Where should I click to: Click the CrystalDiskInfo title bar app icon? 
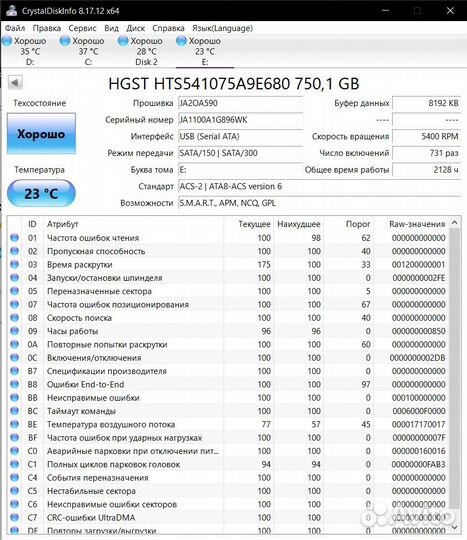pyautogui.click(x=12, y=10)
